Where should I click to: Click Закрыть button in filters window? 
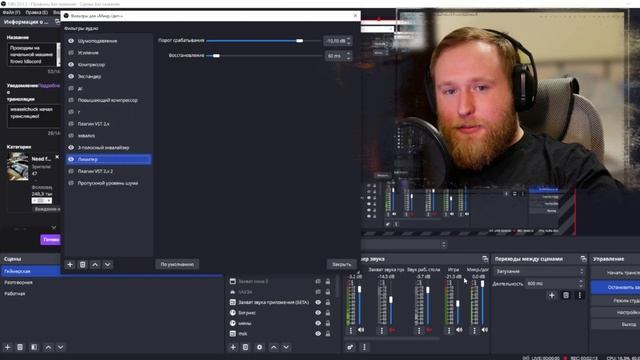(341, 264)
